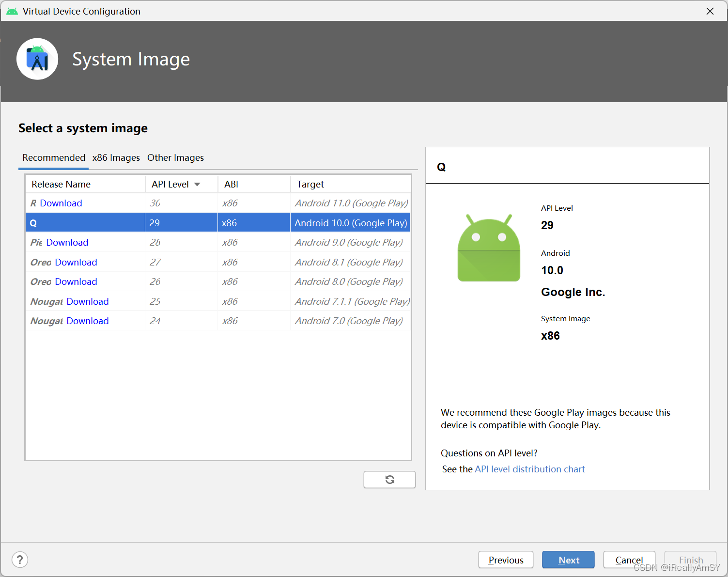Download the Oreo API 26 image
Image resolution: width=728 pixels, height=577 pixels.
click(x=76, y=282)
